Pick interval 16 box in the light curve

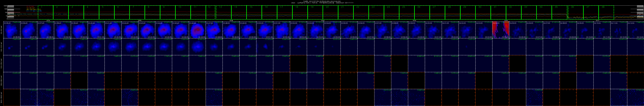270,13
